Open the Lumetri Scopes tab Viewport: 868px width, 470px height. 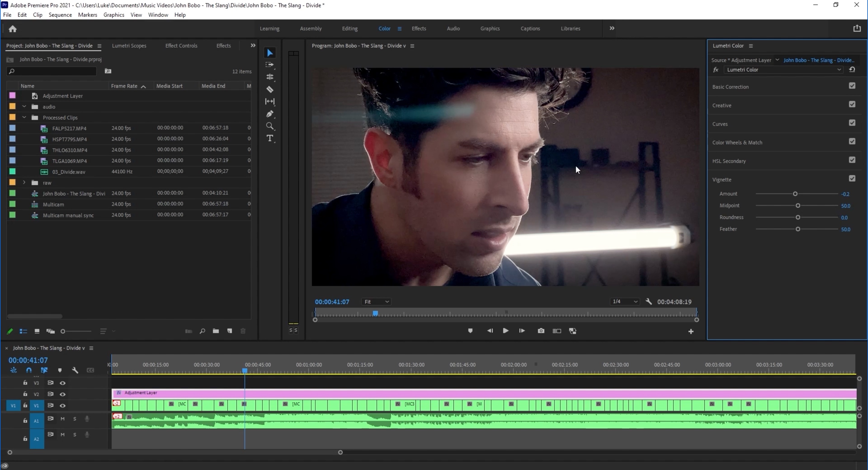tap(129, 46)
